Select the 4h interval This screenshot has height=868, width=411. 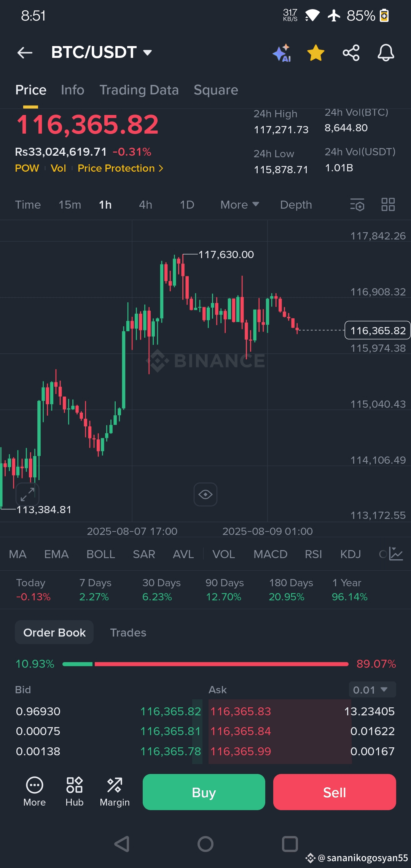tap(146, 205)
